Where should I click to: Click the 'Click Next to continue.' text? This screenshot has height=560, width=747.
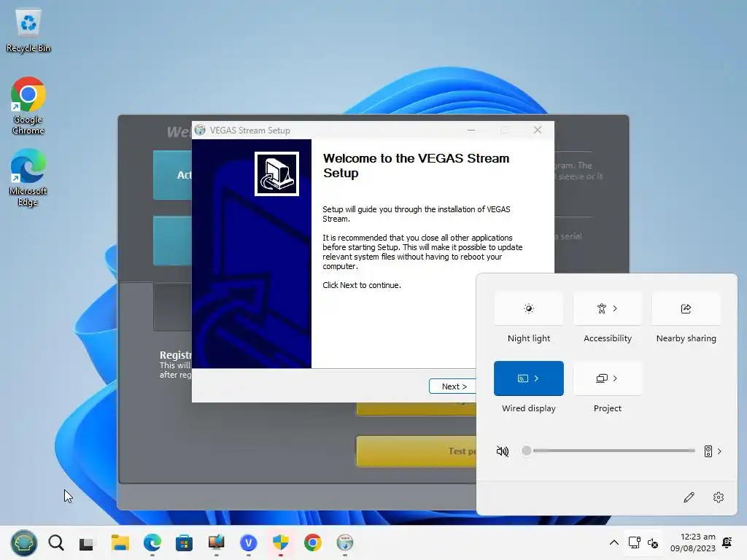pos(362,285)
